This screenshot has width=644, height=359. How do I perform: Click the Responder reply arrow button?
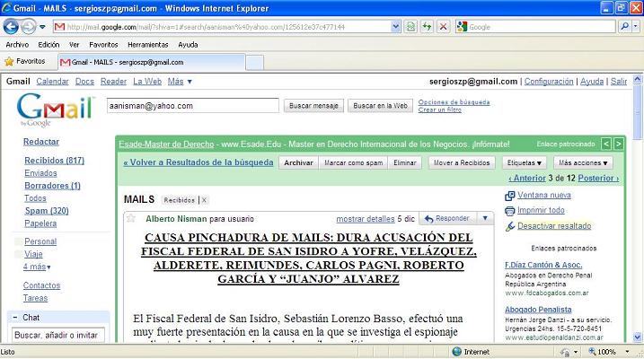tap(447, 219)
